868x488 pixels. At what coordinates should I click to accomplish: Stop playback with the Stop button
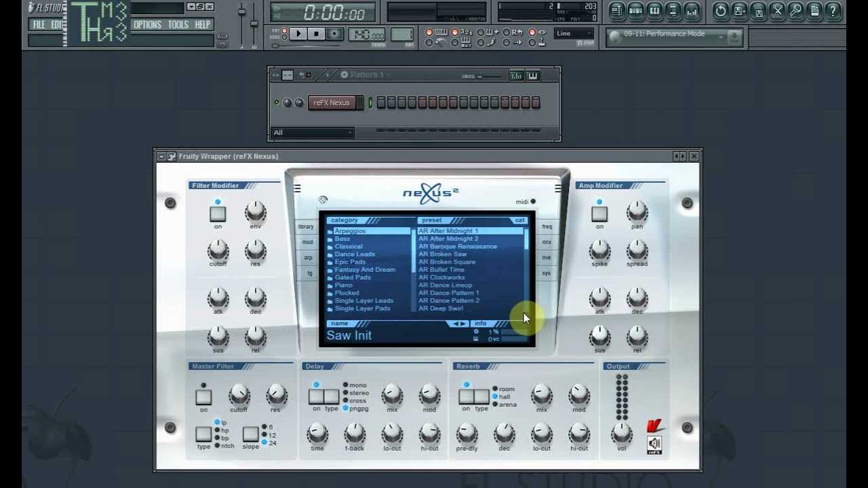pos(316,34)
